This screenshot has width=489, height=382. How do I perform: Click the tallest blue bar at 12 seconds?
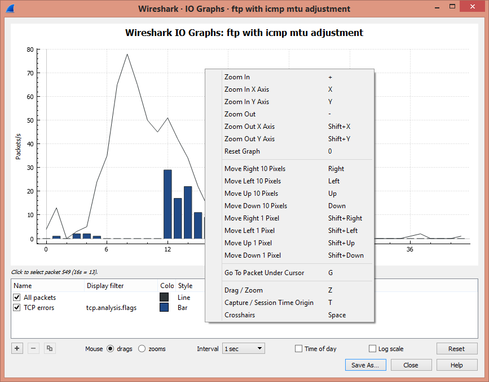tap(168, 204)
